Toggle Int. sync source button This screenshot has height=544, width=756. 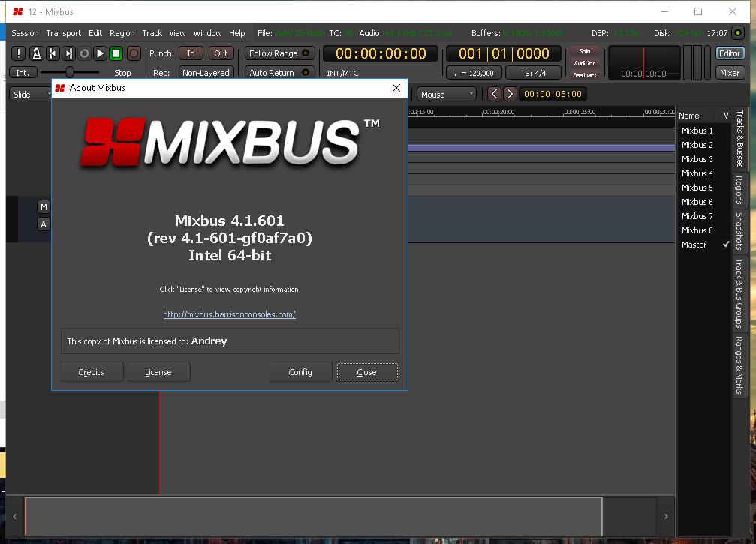[x=23, y=73]
